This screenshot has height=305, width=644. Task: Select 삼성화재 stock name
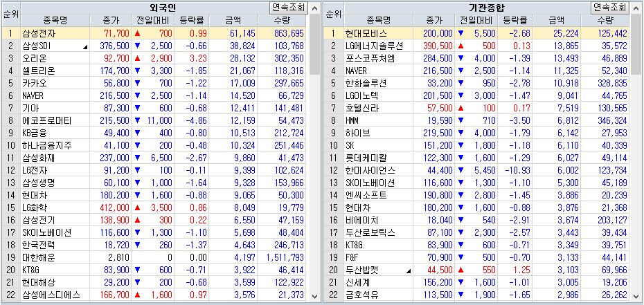[39, 158]
